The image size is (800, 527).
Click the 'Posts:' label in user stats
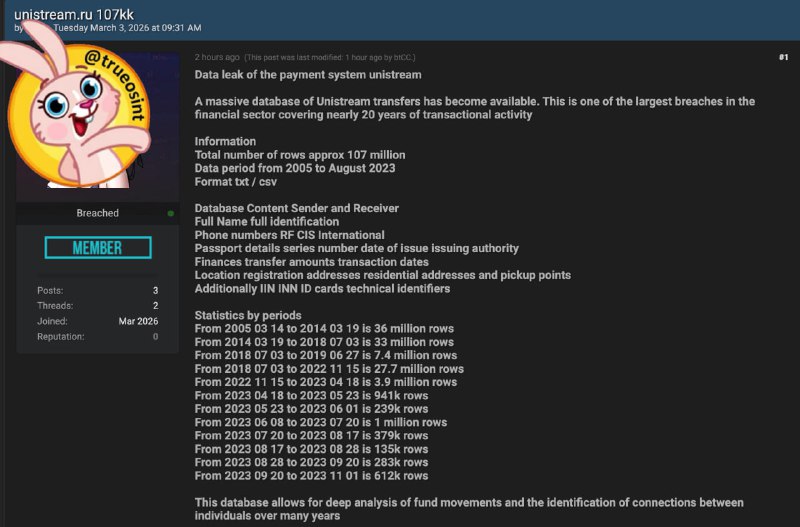coord(50,291)
